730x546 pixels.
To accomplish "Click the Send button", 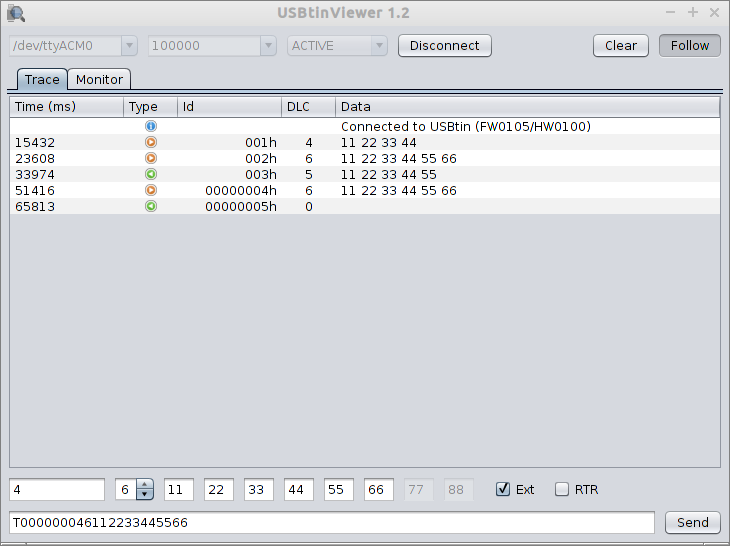I will pyautogui.click(x=693, y=522).
